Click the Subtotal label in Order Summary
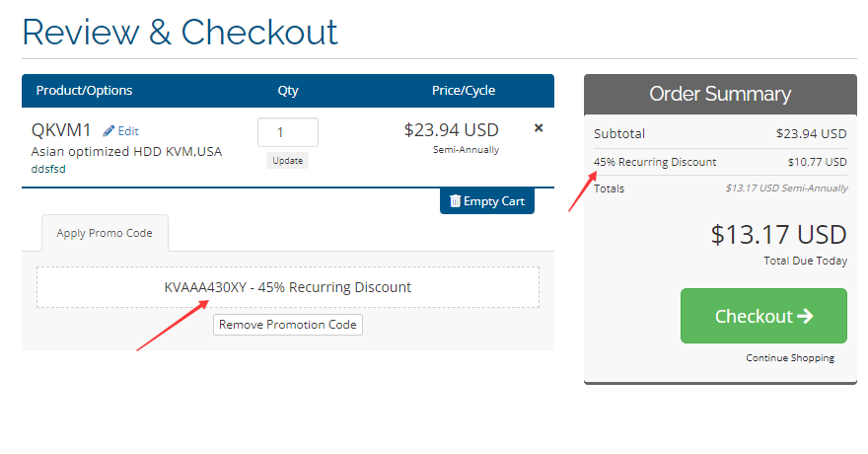 [619, 134]
